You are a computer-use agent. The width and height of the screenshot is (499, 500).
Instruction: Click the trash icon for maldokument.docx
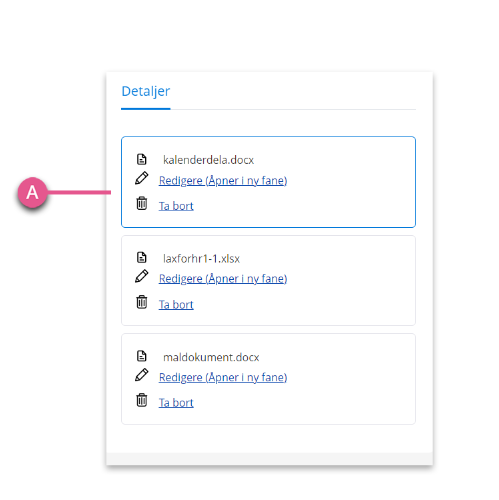pyautogui.click(x=142, y=400)
